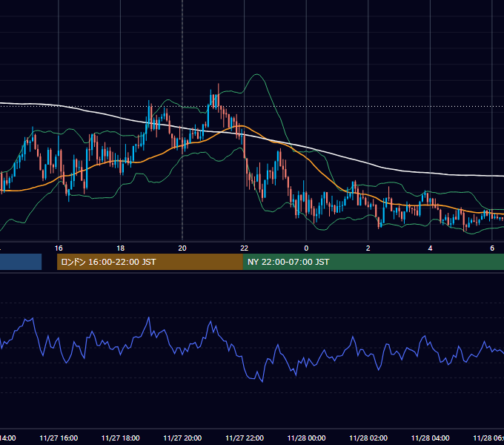Viewport: 504px width, 445px height.
Task: Click the "18" hour label on price chart axis
Action: tap(120, 248)
